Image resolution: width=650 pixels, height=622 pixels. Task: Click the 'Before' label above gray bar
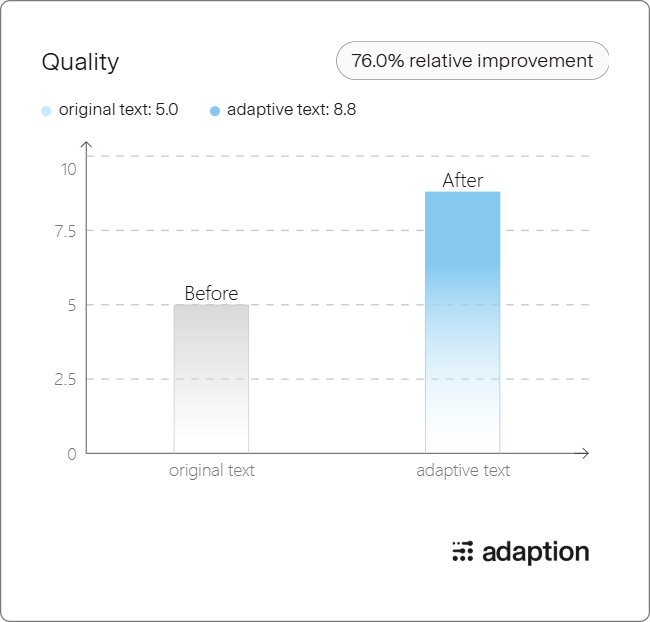tap(211, 293)
